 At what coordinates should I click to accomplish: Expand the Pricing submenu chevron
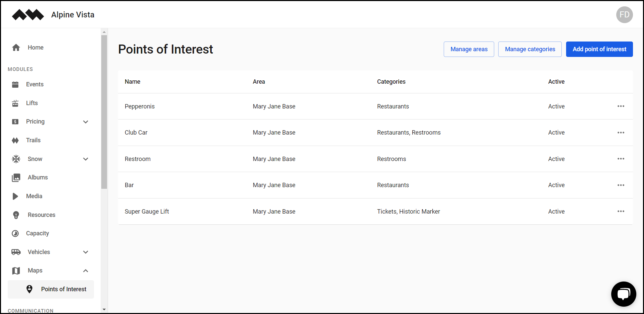click(86, 122)
